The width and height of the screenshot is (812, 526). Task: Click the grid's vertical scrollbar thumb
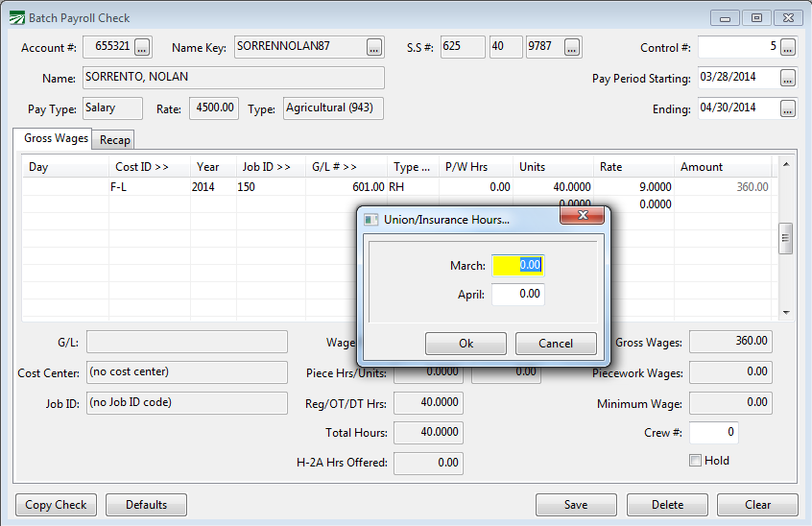click(785, 238)
